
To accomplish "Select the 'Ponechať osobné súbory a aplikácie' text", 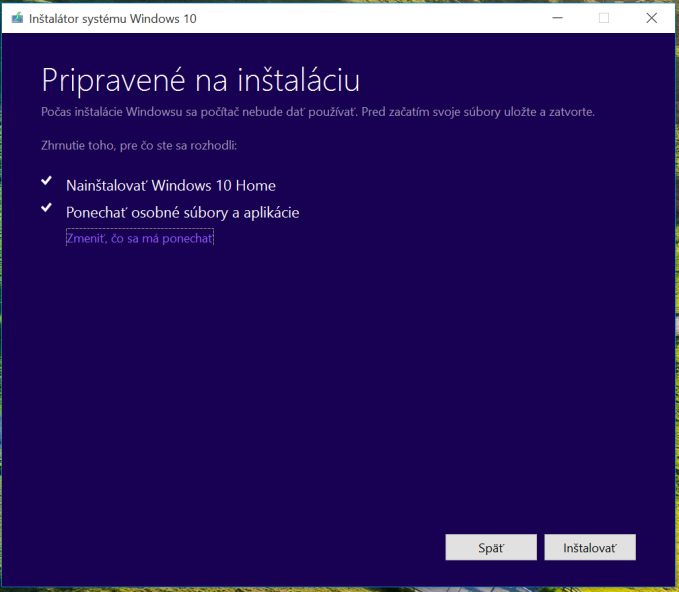I will pos(183,213).
